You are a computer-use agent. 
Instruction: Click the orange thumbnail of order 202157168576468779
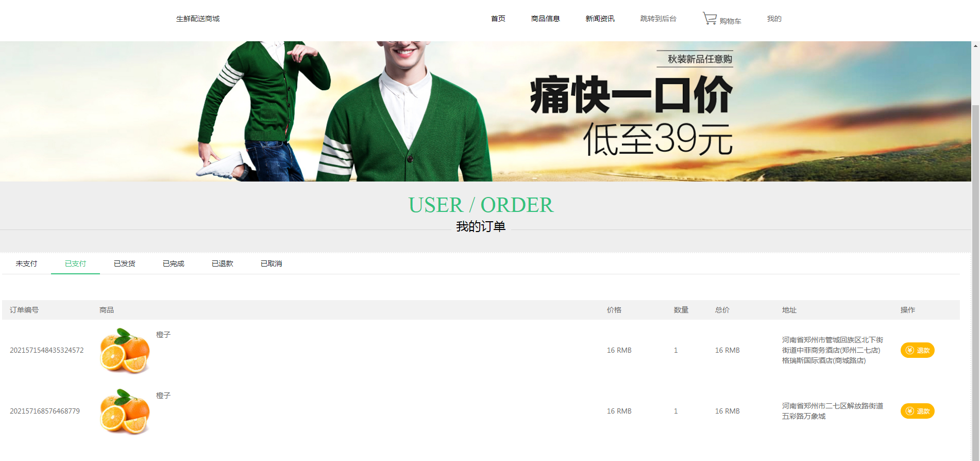[125, 411]
